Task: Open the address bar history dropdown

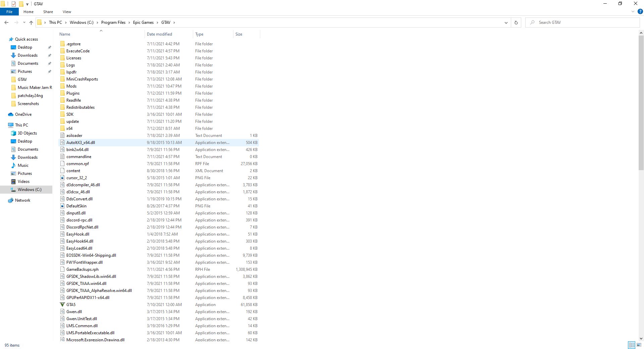Action: [506, 22]
